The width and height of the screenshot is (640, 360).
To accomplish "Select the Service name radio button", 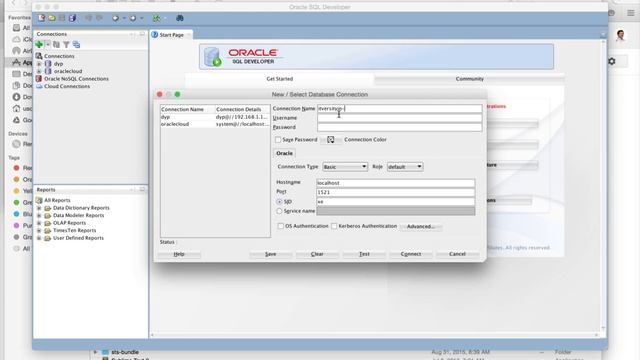I will tap(279, 211).
